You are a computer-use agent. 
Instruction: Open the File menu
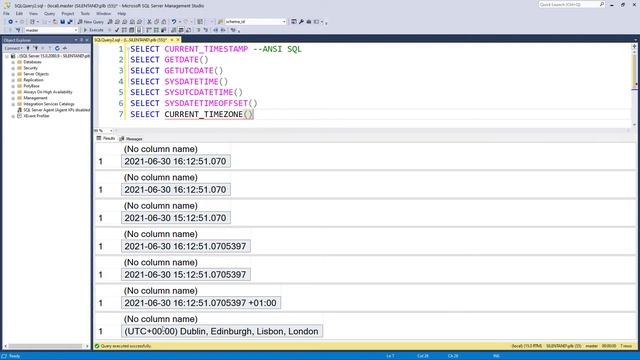pyautogui.click(x=6, y=13)
